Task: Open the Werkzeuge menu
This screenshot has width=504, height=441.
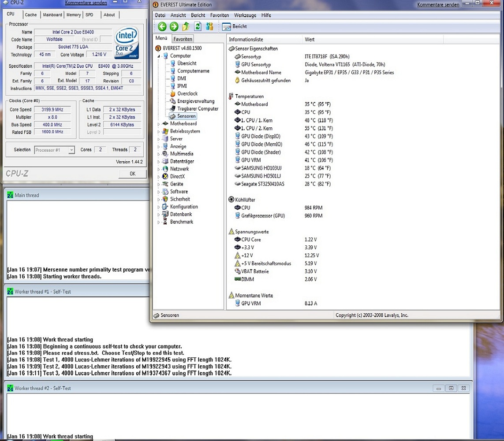Action: 245,15
